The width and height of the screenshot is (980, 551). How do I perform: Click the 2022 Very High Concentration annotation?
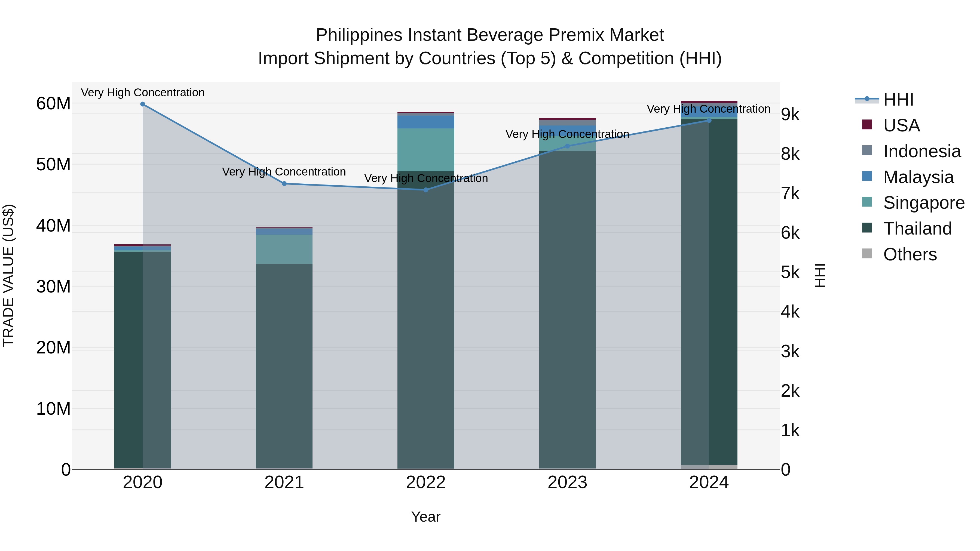[426, 178]
